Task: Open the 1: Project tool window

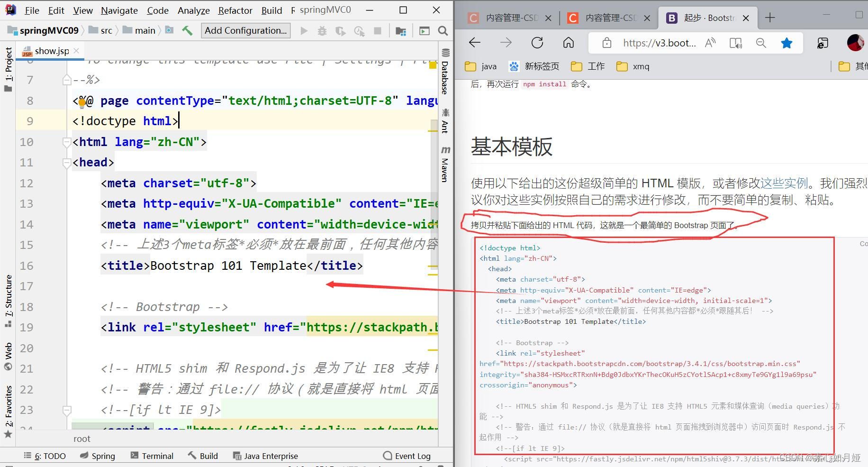Action: click(x=8, y=69)
